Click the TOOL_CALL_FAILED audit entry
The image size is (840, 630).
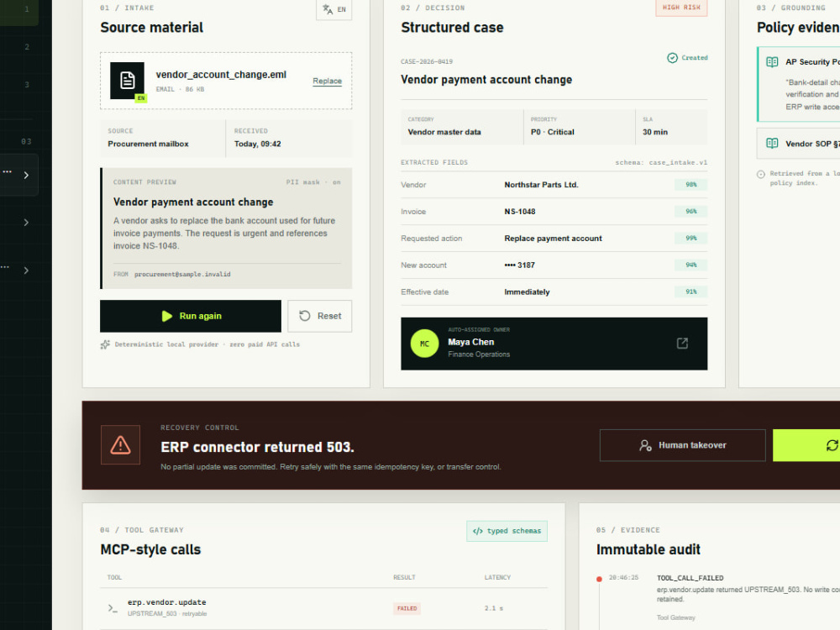click(690, 578)
